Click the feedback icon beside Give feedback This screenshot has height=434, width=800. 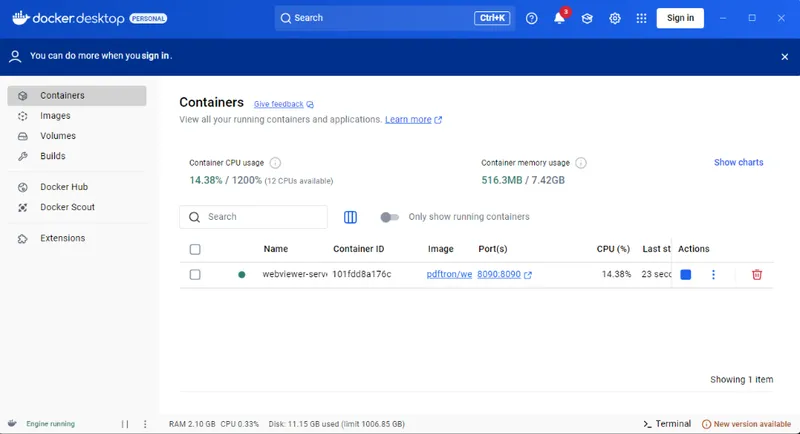tap(310, 105)
